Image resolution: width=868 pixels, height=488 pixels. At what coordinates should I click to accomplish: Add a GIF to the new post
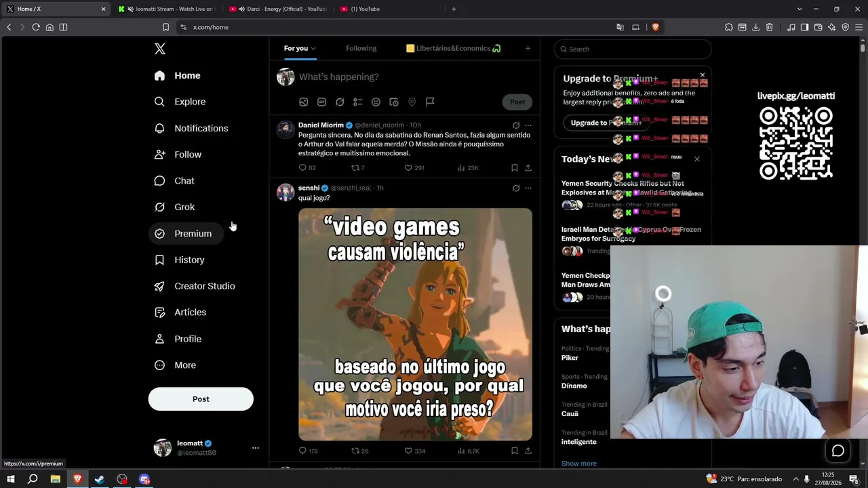pos(321,102)
